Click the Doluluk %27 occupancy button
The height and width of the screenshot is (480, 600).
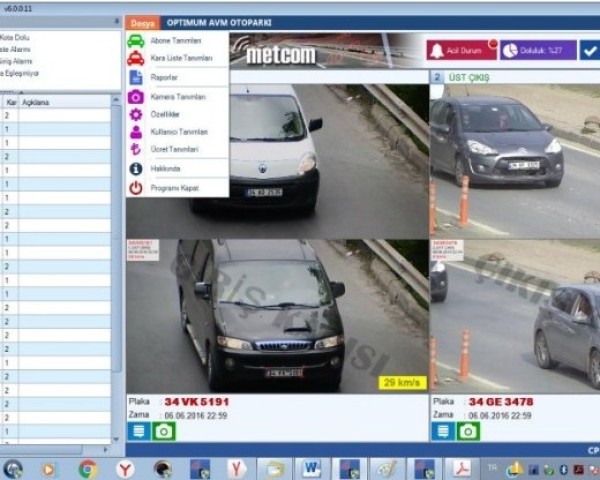tap(537, 50)
